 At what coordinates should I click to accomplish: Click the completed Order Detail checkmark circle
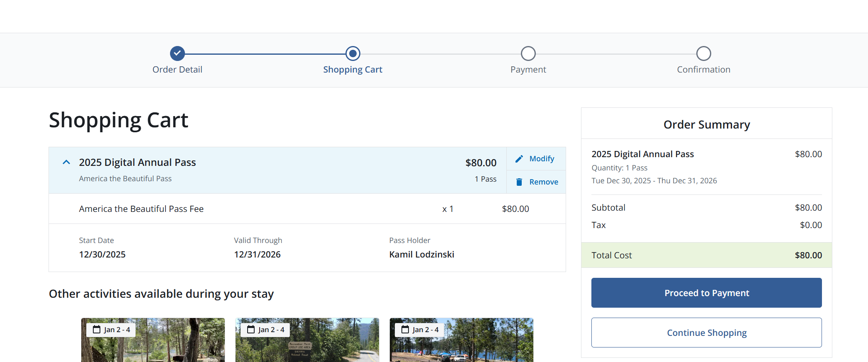pyautogui.click(x=177, y=53)
